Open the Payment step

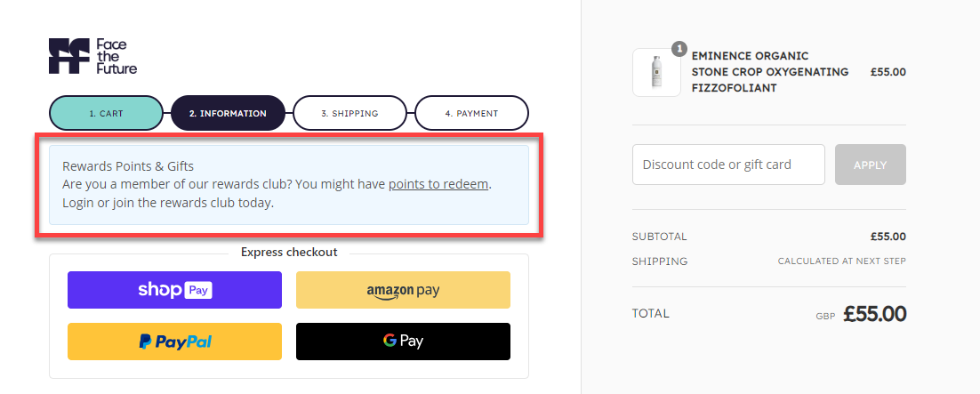[x=471, y=113]
